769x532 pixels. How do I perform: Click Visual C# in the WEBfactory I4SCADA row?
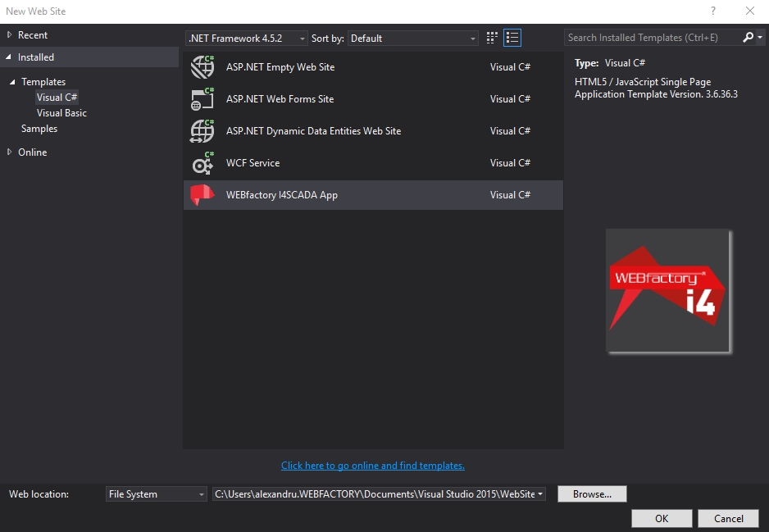pos(510,194)
